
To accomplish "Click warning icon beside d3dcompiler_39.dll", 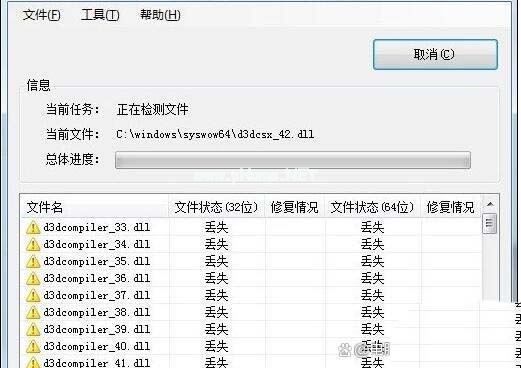I will click(x=33, y=330).
